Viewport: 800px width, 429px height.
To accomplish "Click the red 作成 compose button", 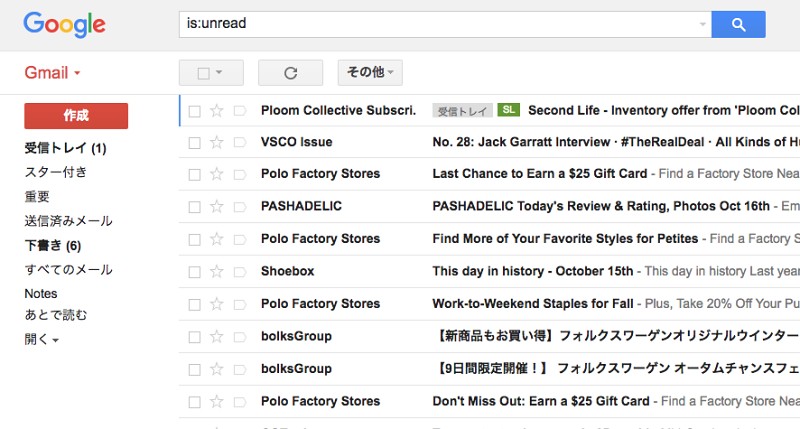I will 76,116.
